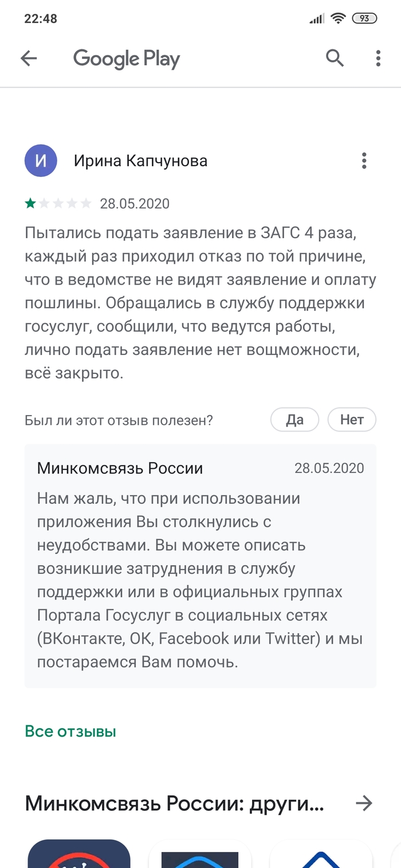This screenshot has width=401, height=868.
Task: Tap the cellular signal icon
Action: 316,19
